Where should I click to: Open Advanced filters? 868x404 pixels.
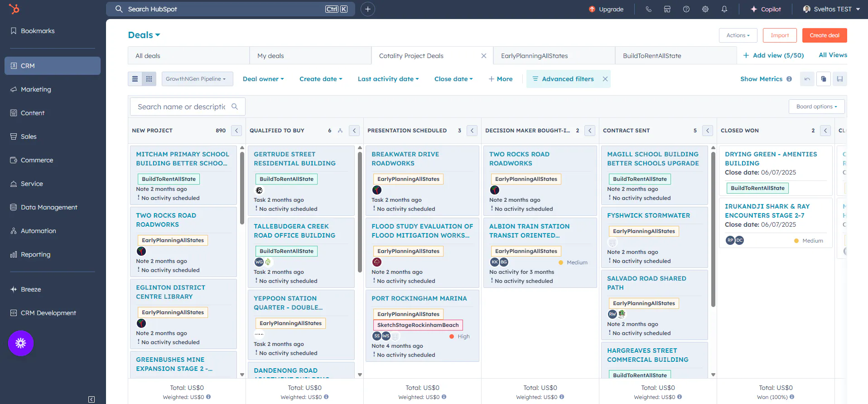pyautogui.click(x=563, y=79)
